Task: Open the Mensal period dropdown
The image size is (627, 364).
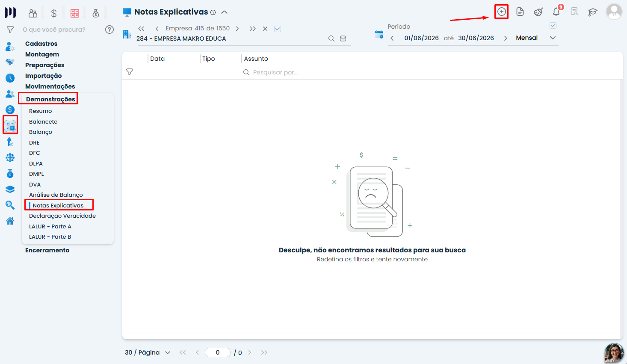Action: pos(535,38)
